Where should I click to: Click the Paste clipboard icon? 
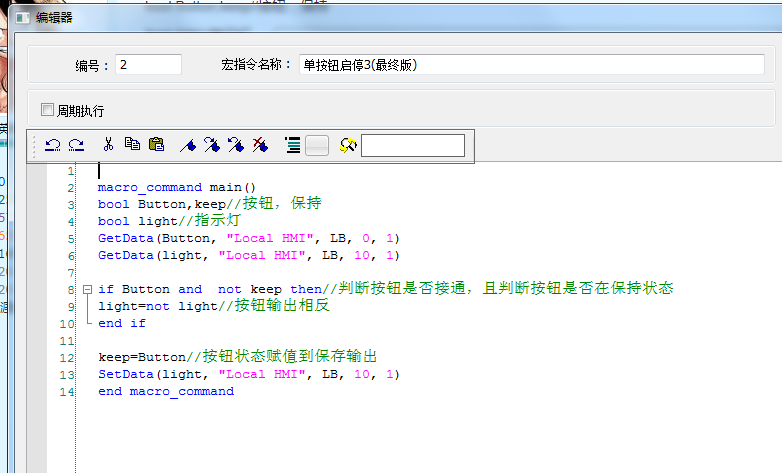[x=156, y=145]
